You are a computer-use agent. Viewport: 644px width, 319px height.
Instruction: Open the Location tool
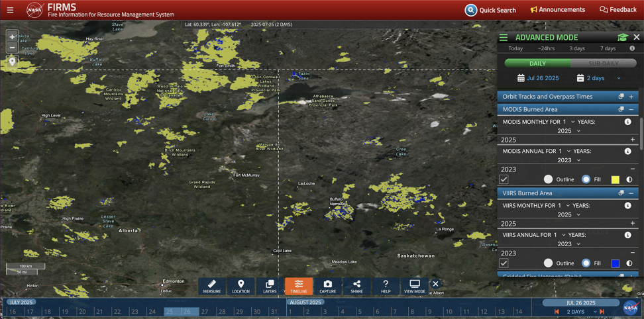tap(241, 286)
